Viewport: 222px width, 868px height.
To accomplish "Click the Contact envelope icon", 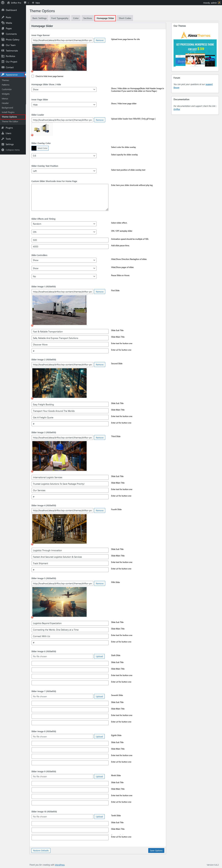I will [x=3, y=67].
